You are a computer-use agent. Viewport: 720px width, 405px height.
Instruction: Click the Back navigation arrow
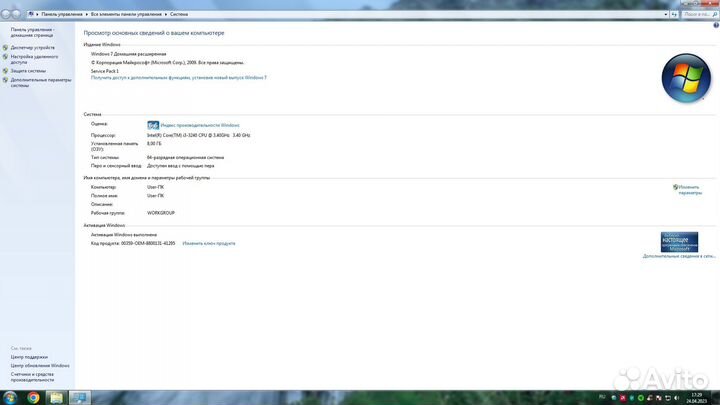(7, 15)
